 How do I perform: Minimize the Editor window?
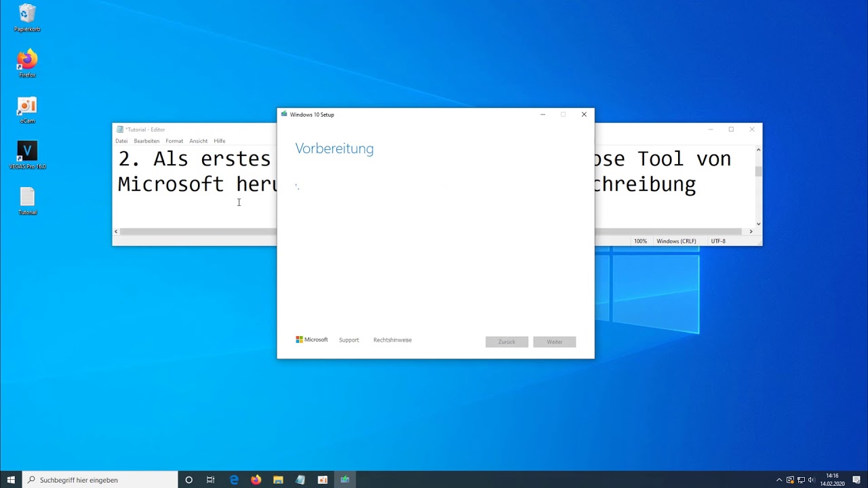click(x=711, y=129)
